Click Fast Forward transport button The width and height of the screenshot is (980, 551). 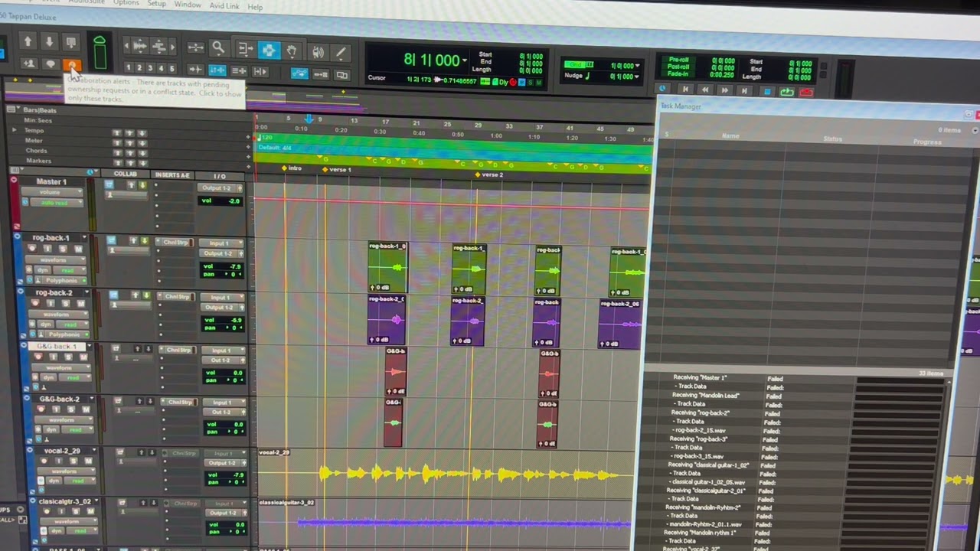coord(724,90)
